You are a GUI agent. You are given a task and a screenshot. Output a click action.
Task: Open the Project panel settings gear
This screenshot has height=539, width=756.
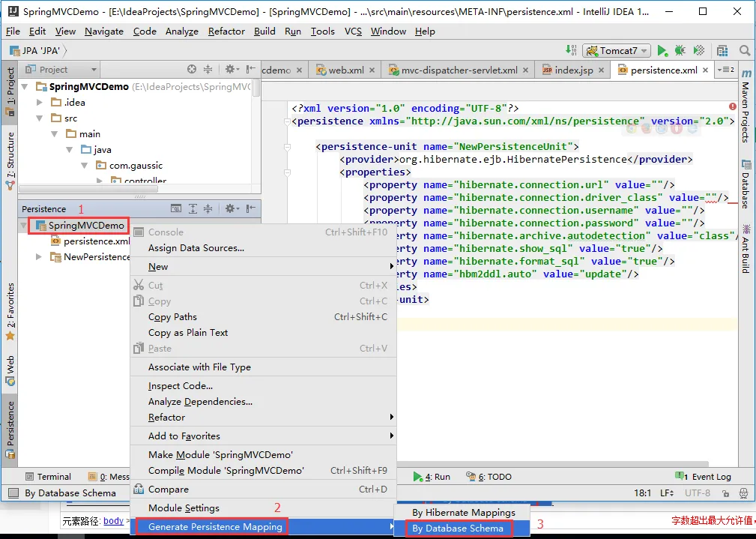coord(232,70)
